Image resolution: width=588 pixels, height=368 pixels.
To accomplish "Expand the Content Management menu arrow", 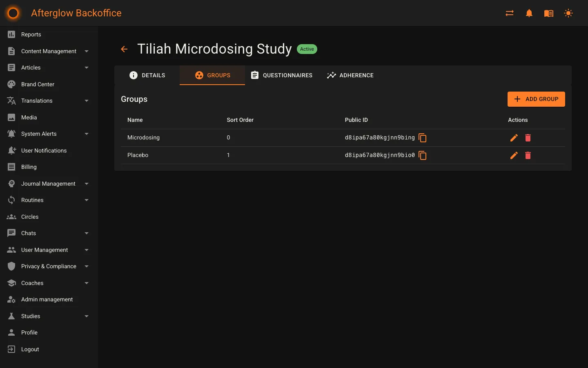I will [x=87, y=51].
